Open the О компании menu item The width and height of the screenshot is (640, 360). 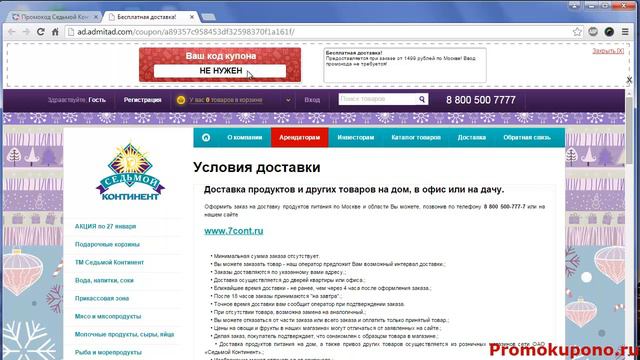(x=244, y=138)
